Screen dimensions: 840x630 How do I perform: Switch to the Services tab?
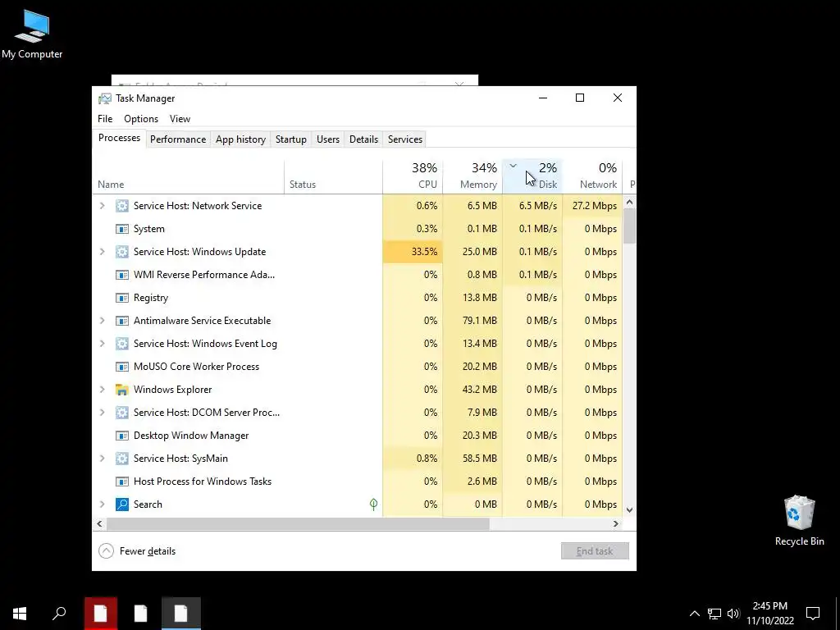(405, 139)
